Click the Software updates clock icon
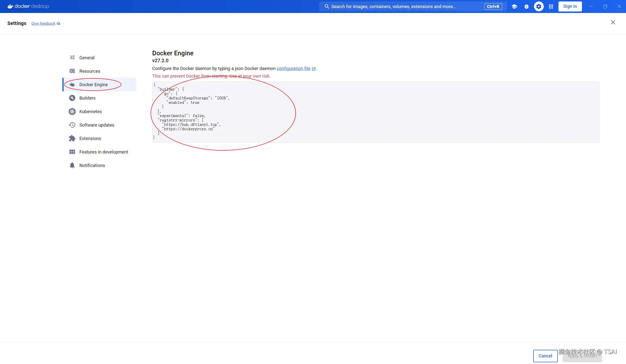The height and width of the screenshot is (364, 626). click(x=72, y=125)
